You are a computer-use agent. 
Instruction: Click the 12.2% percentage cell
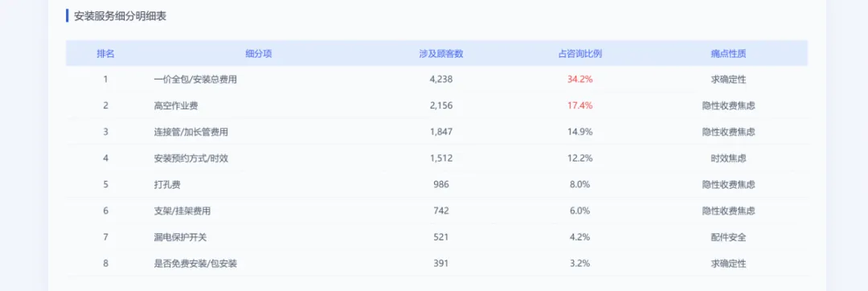coord(580,158)
